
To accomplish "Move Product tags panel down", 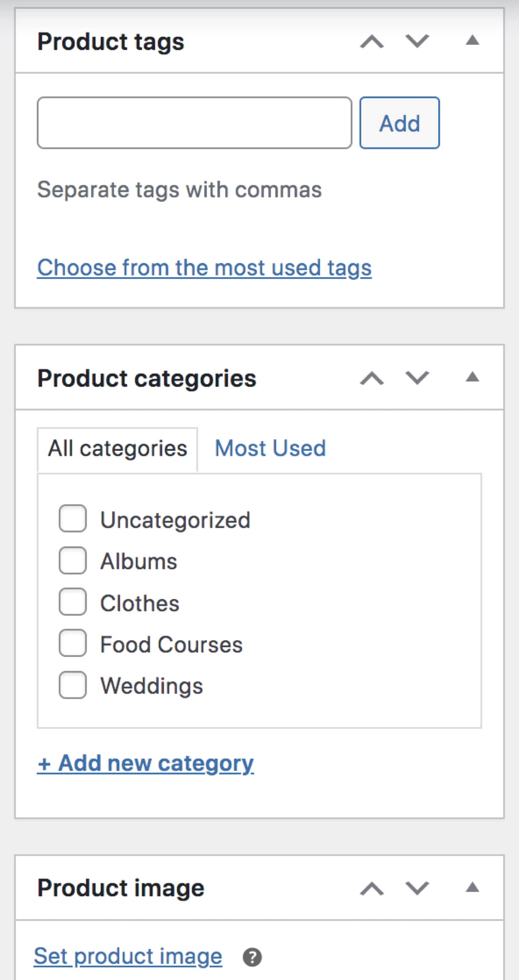I will (x=417, y=41).
